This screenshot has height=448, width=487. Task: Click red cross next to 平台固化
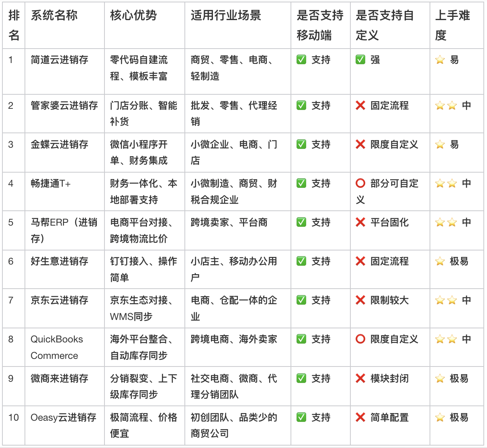click(x=360, y=222)
